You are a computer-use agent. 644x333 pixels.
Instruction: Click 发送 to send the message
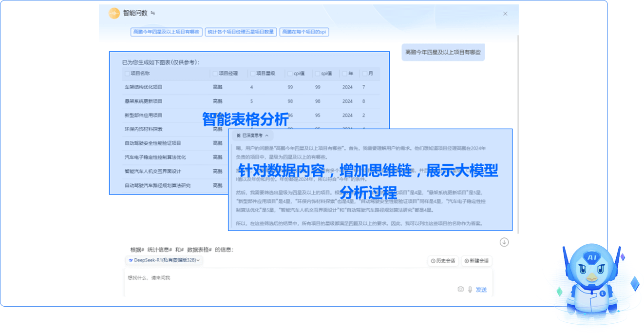[481, 290]
